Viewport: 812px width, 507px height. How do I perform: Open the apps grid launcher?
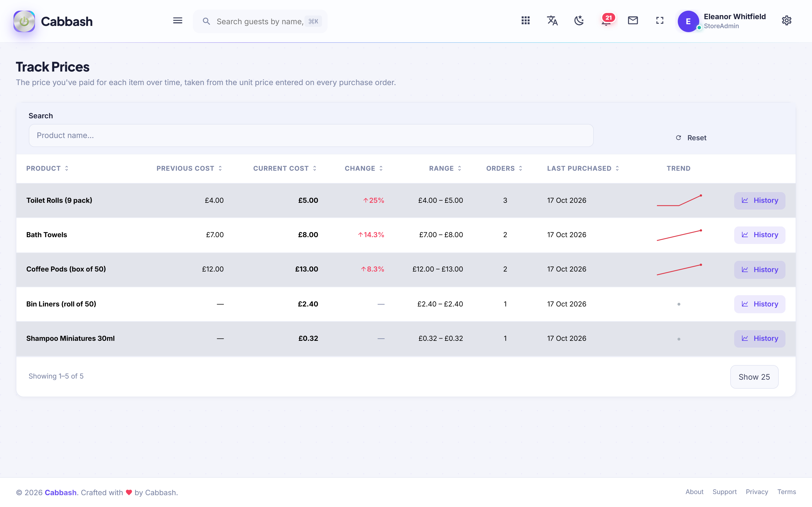point(526,21)
